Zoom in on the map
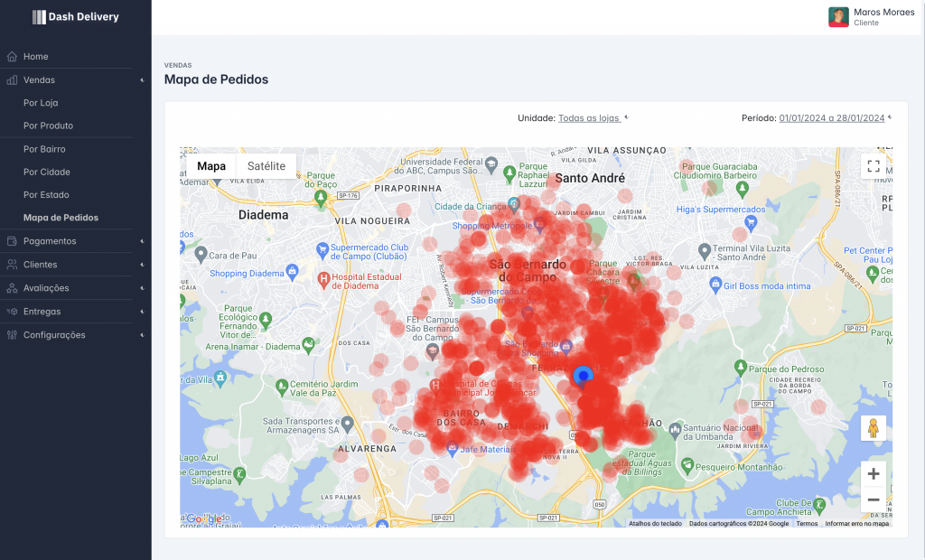 873,473
